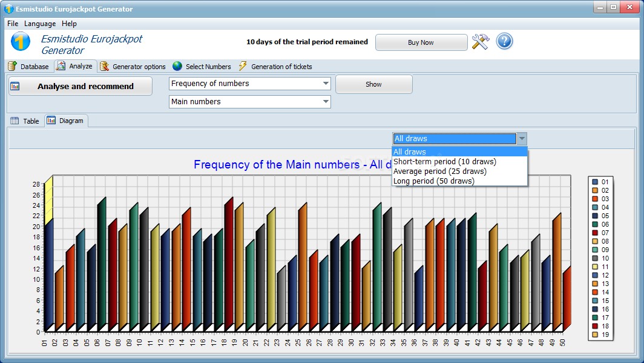
Task: Click the y-axis value 28
Action: (36, 184)
